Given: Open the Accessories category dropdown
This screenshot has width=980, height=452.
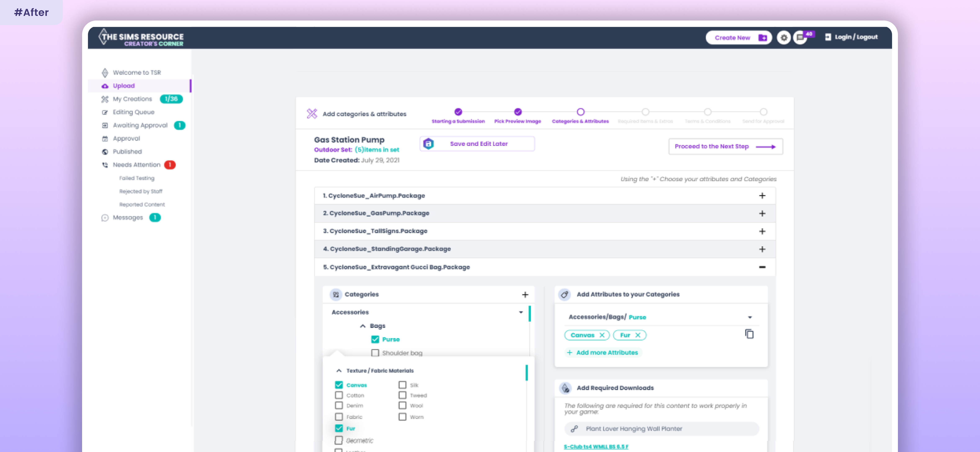Looking at the screenshot, I should coord(521,312).
